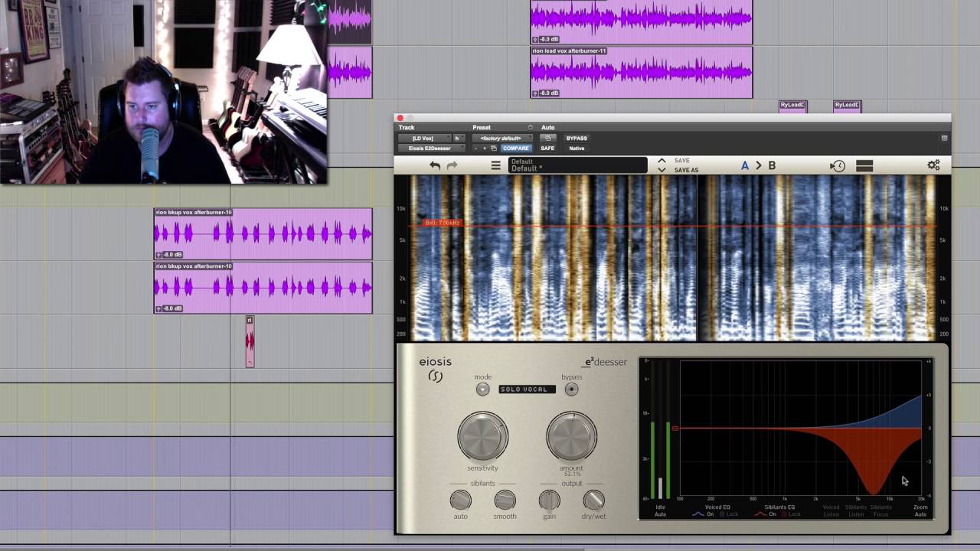Click the Preset header label
The width and height of the screenshot is (980, 551).
point(482,128)
